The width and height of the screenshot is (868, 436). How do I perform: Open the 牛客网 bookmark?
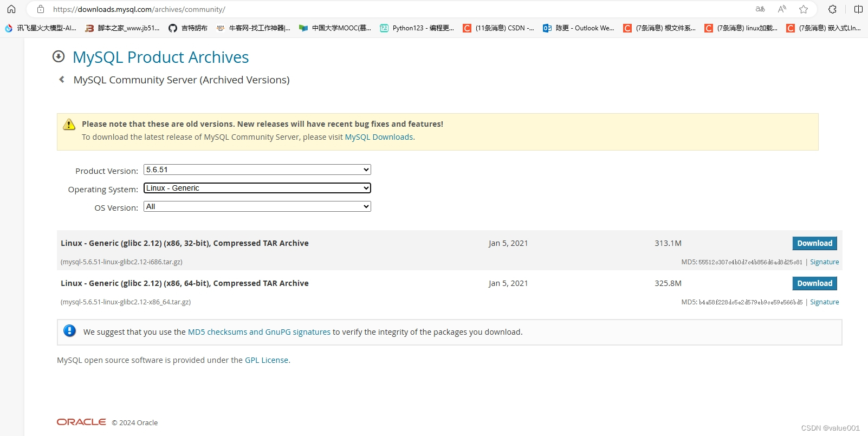coord(253,28)
